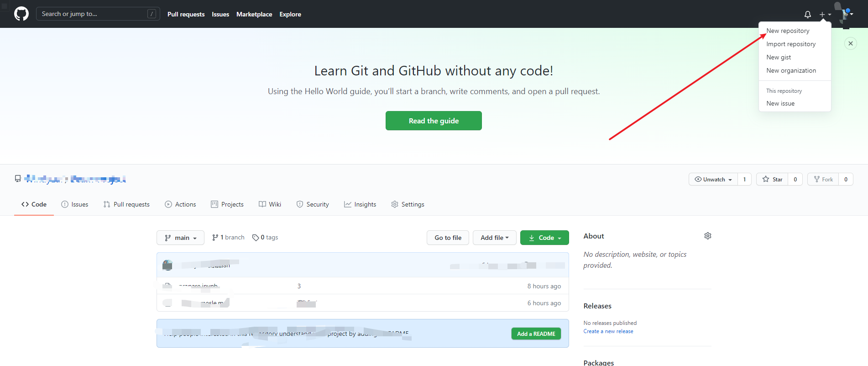
Task: Choose New repository from the menu
Action: click(x=795, y=31)
